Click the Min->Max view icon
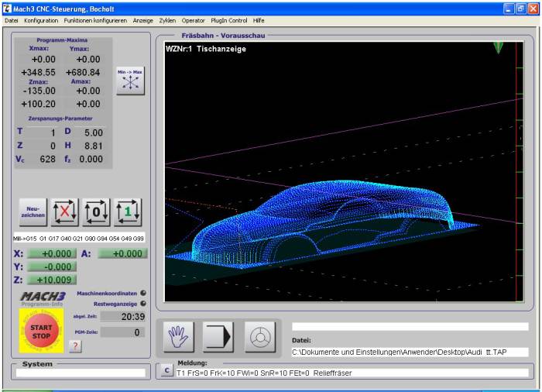 130,80
